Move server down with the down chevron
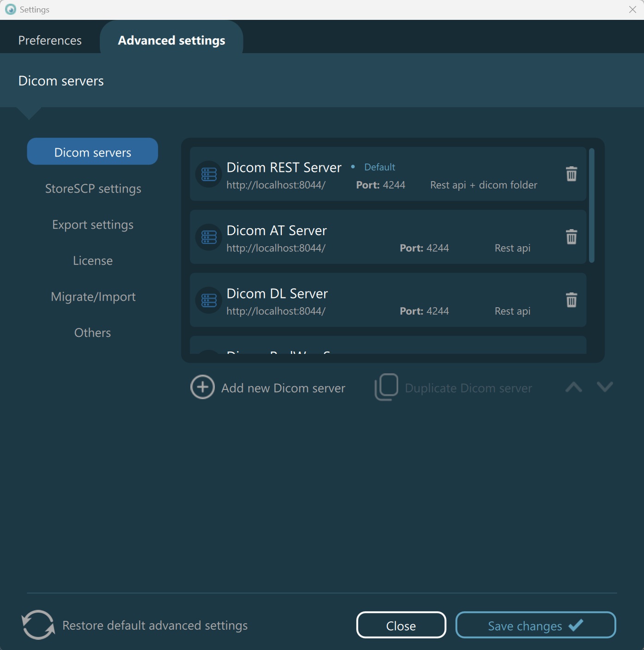644x650 pixels. point(605,387)
